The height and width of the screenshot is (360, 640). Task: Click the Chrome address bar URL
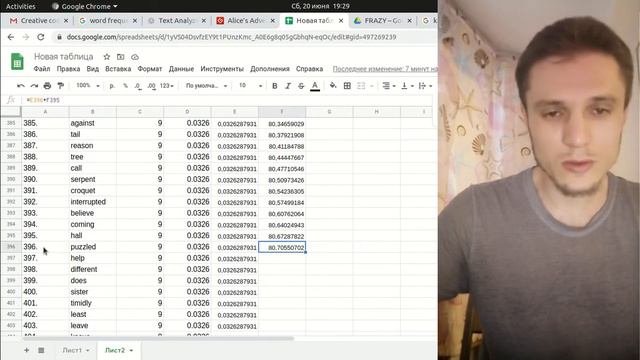231,37
